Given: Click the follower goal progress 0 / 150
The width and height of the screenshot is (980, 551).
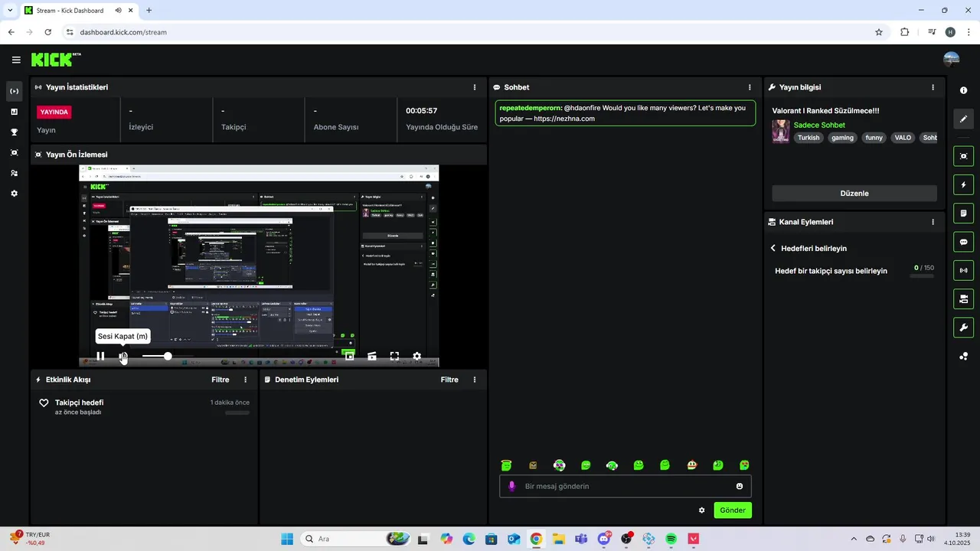Looking at the screenshot, I should (924, 268).
